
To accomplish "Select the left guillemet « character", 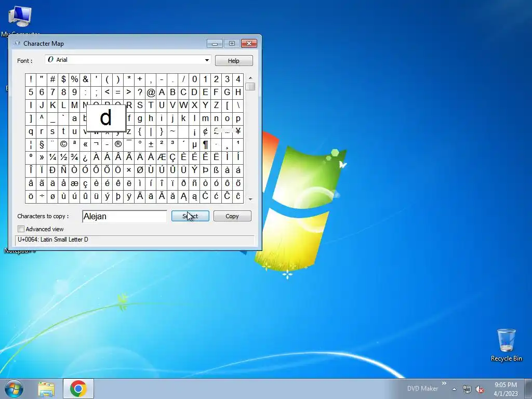I will click(x=85, y=144).
